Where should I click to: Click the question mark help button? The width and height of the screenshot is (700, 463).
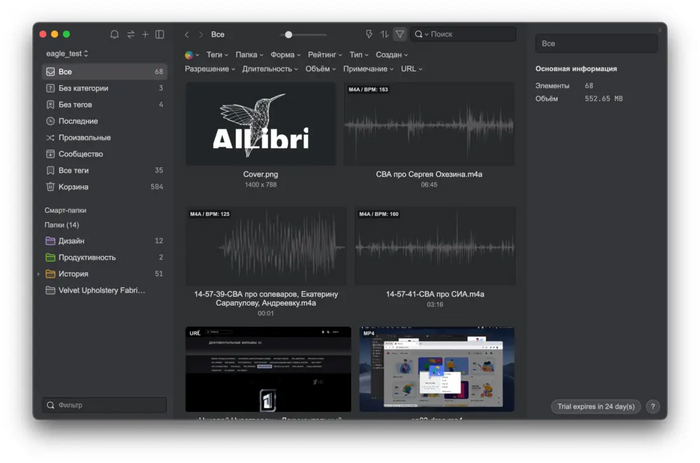point(652,407)
